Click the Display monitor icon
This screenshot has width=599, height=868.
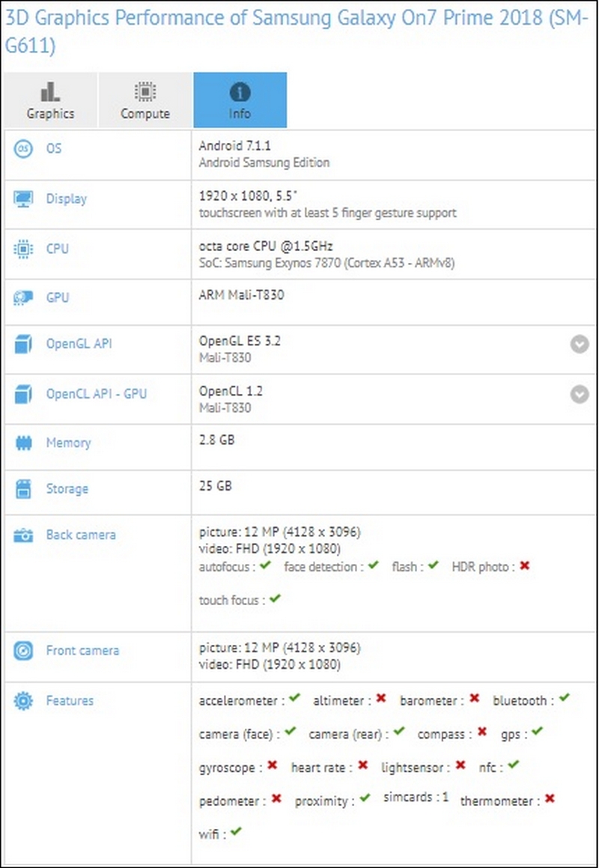pos(23,198)
